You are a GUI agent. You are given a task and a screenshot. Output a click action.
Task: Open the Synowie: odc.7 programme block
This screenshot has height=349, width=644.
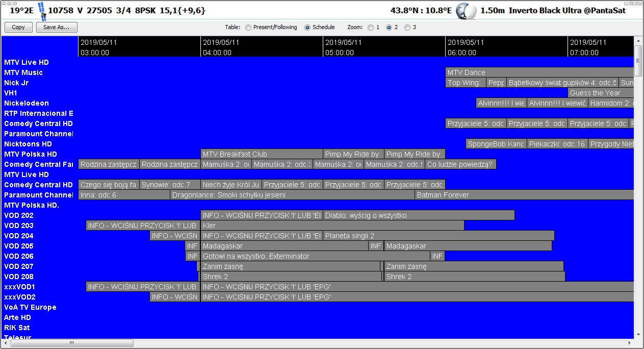170,185
